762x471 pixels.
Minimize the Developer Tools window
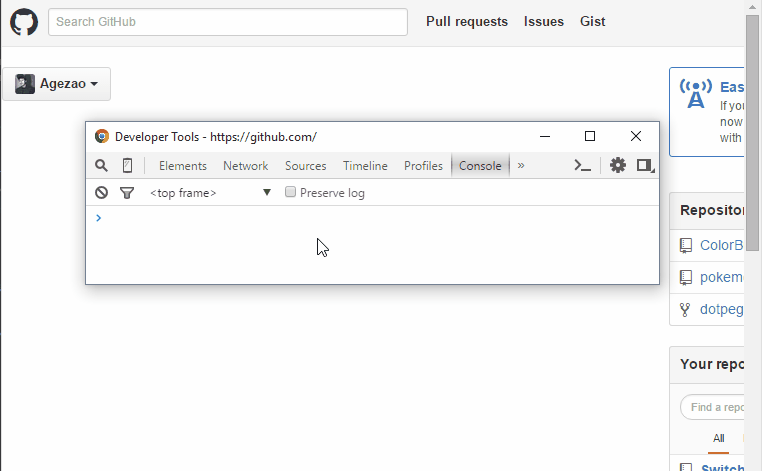(545, 137)
